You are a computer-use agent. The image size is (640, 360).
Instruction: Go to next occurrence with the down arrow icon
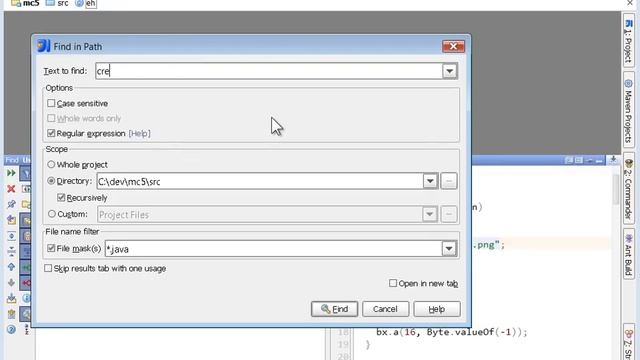(x=11, y=282)
